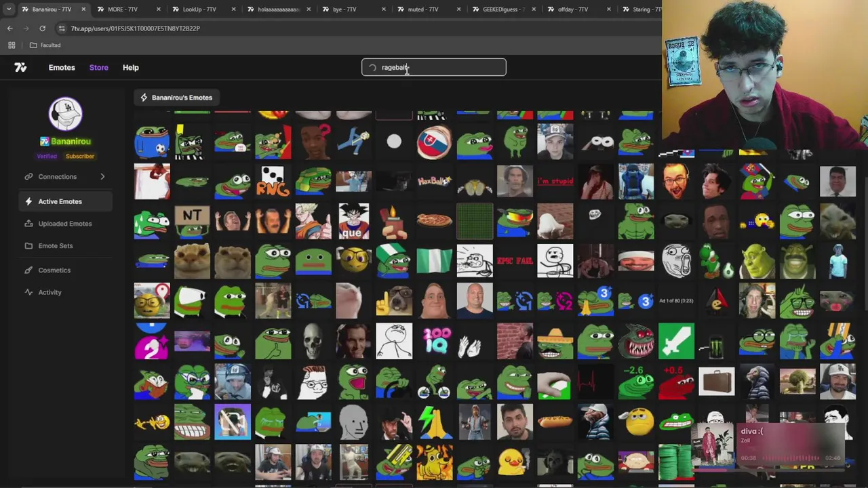Open the browser apps grid icon

pos(12,45)
